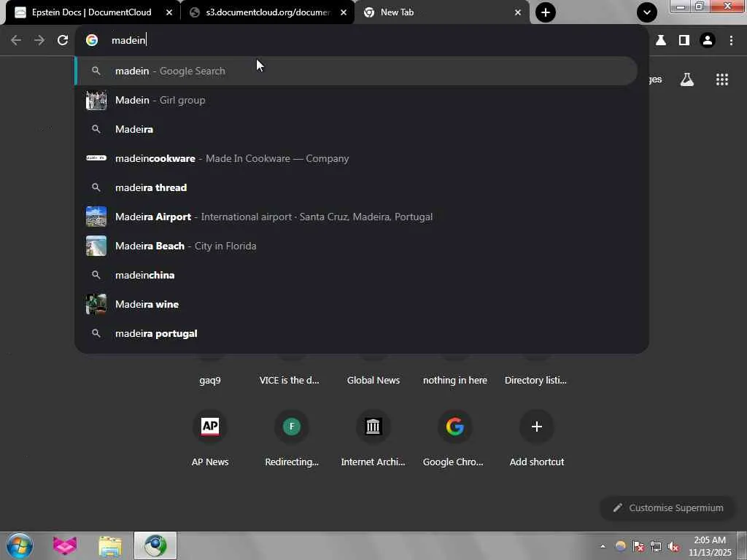Open the Global News shortcut
The image size is (747, 560).
click(x=373, y=380)
